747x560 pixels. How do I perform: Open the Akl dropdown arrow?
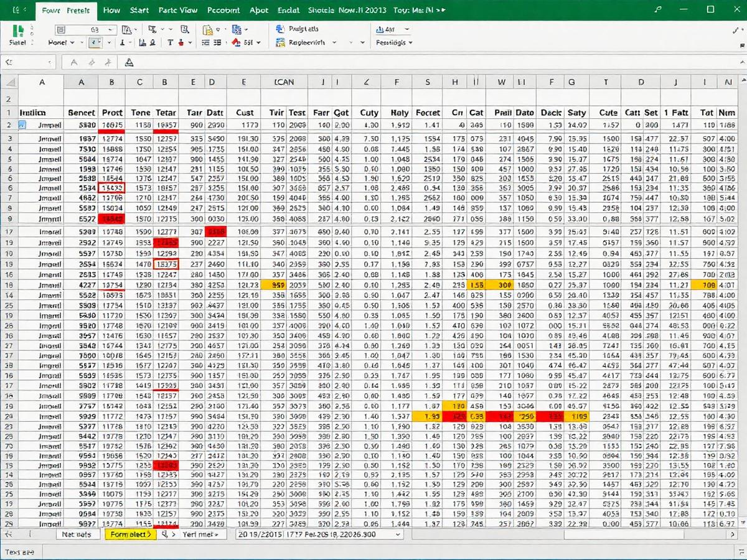click(406, 29)
